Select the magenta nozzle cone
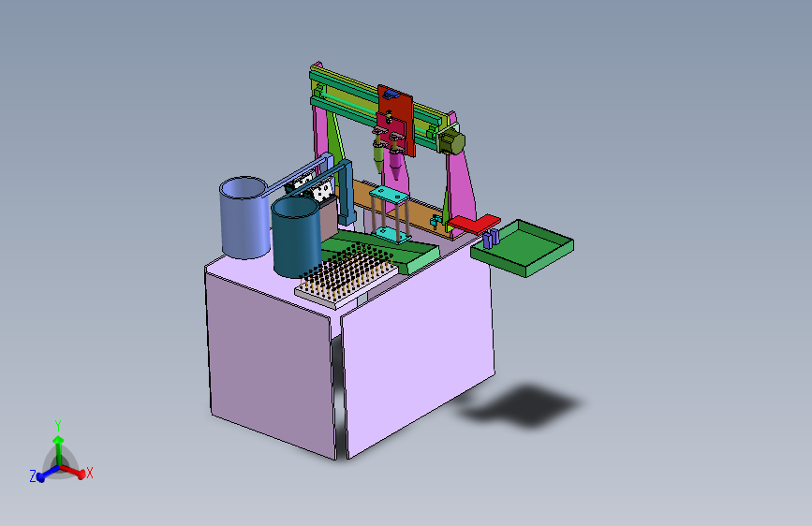The width and height of the screenshot is (812, 526). click(x=395, y=164)
